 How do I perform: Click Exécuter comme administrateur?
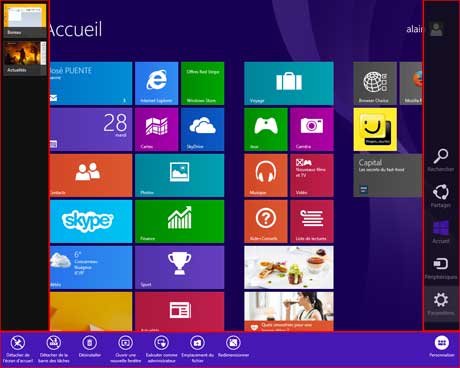[x=162, y=349]
